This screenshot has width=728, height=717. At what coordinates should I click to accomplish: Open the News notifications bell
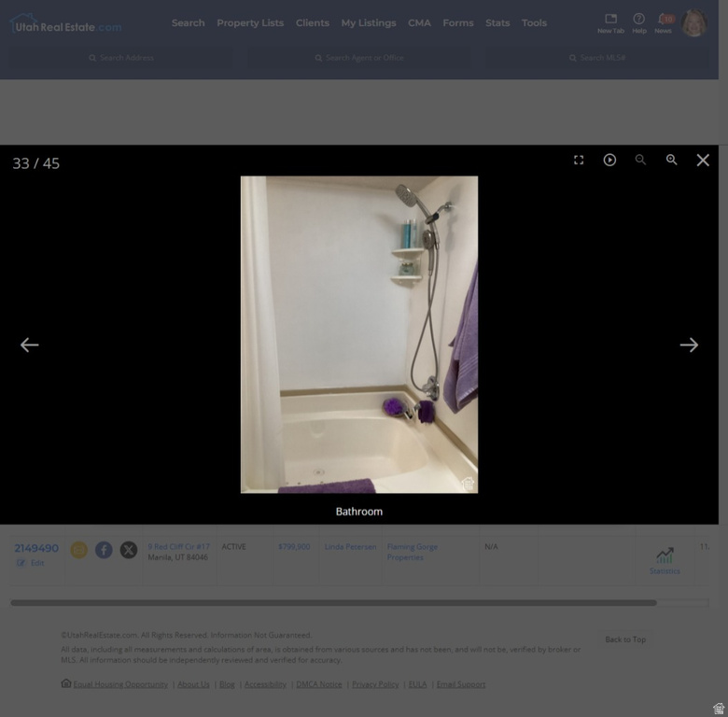pyautogui.click(x=663, y=21)
